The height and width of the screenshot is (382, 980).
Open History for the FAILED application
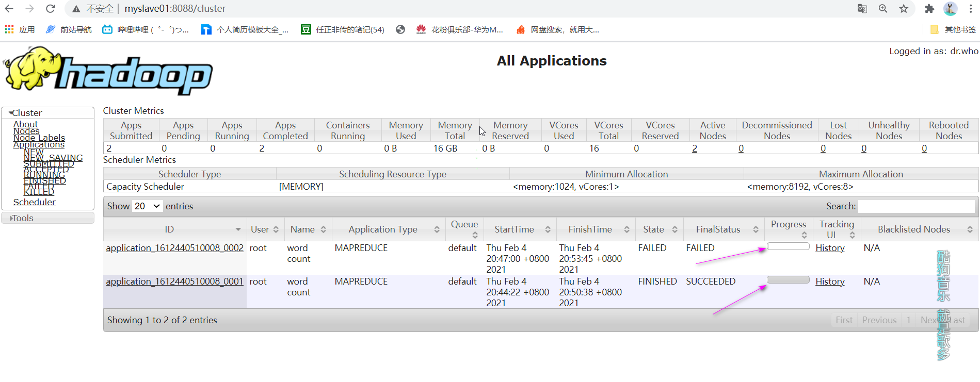tap(830, 248)
